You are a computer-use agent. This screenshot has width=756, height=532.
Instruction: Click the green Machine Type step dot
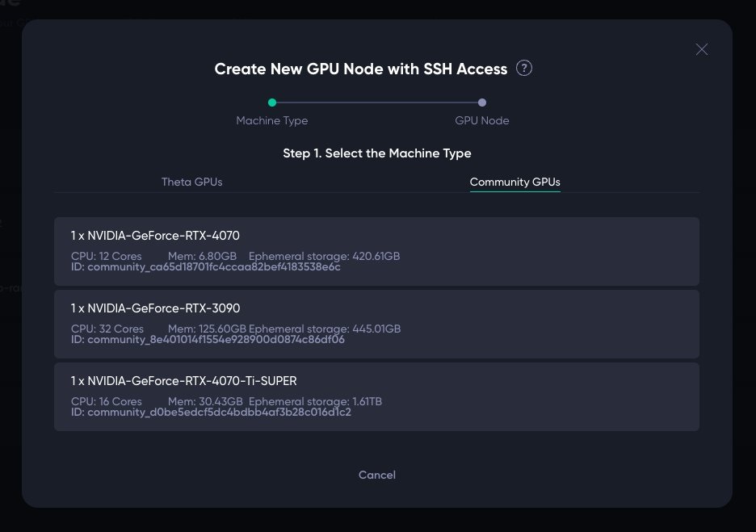coord(272,103)
